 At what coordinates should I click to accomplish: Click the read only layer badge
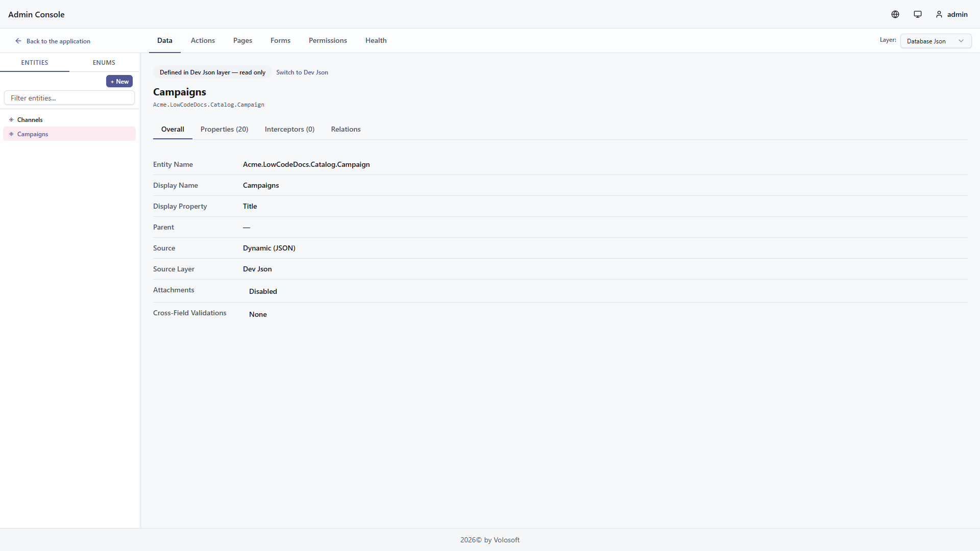point(212,72)
